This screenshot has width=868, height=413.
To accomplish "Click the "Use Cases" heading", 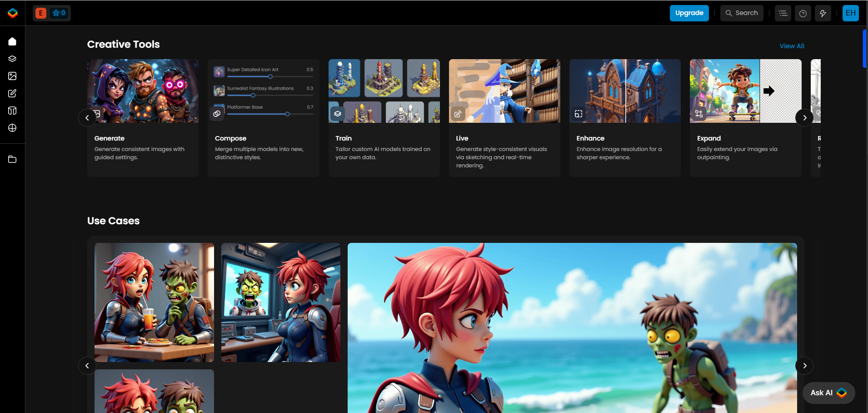I will (114, 221).
